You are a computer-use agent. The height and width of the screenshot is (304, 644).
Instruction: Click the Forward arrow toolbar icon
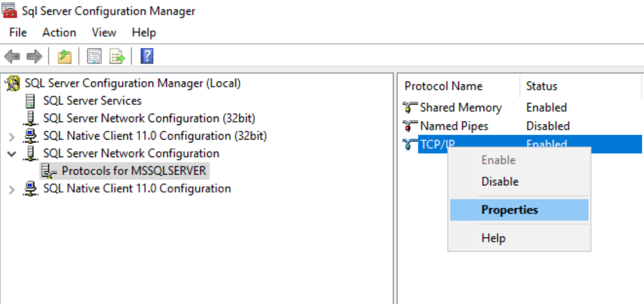click(34, 56)
